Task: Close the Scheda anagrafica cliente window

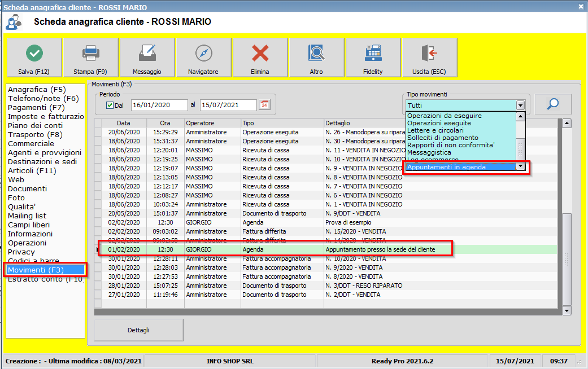Action: tap(581, 6)
